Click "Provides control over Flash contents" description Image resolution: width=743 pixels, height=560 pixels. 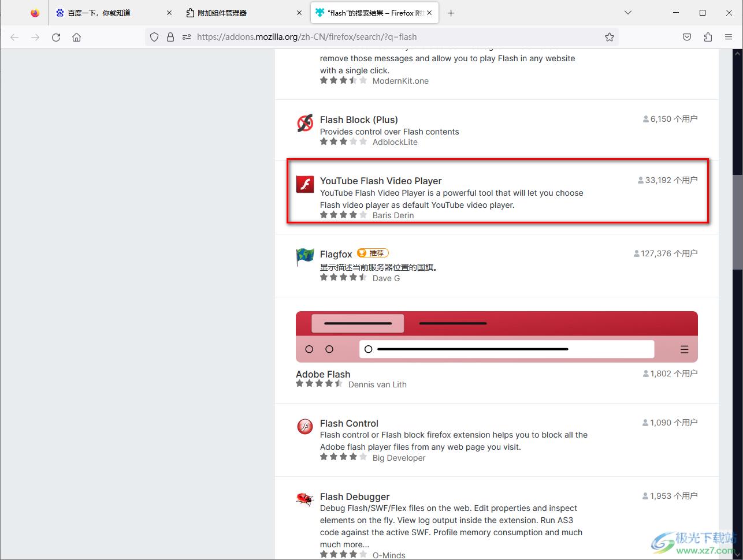tap(389, 132)
